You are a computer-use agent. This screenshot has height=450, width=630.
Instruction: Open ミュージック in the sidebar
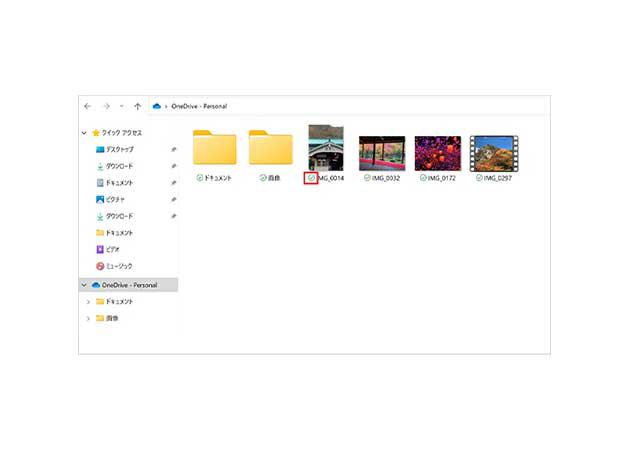point(119,266)
